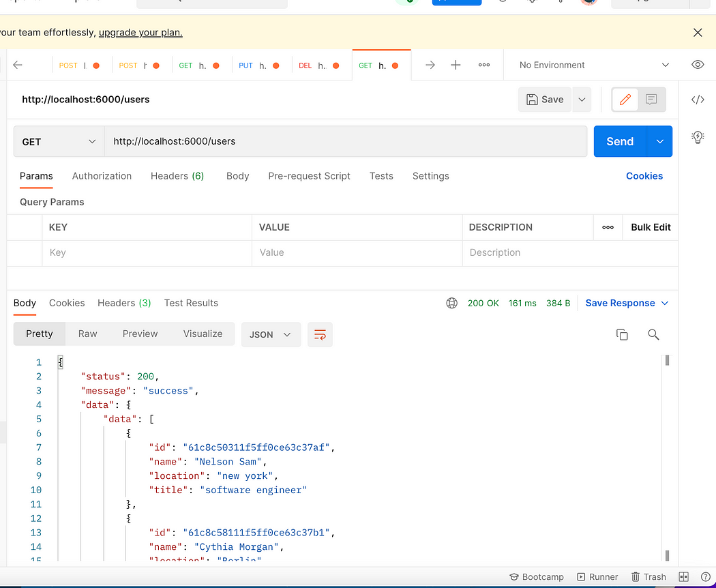Expand the Save options arrow
The height and width of the screenshot is (588, 716).
pyautogui.click(x=582, y=99)
